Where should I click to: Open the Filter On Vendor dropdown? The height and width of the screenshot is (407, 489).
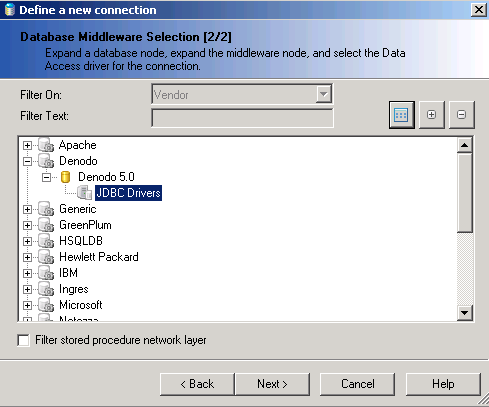point(323,94)
